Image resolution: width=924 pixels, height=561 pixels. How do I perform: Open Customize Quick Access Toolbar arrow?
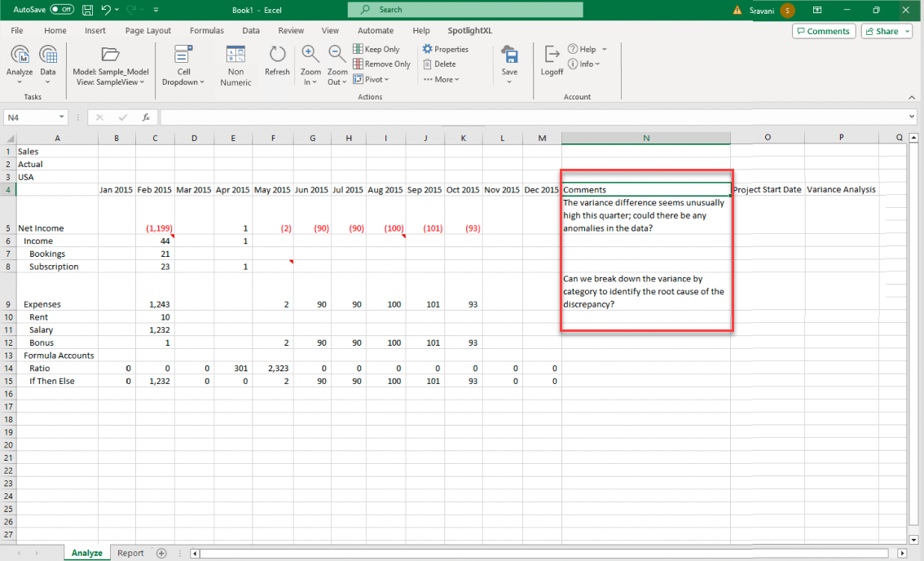tap(156, 10)
